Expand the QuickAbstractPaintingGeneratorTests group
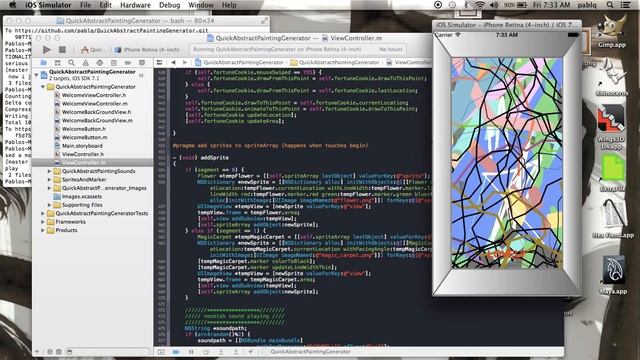 tap(43, 213)
